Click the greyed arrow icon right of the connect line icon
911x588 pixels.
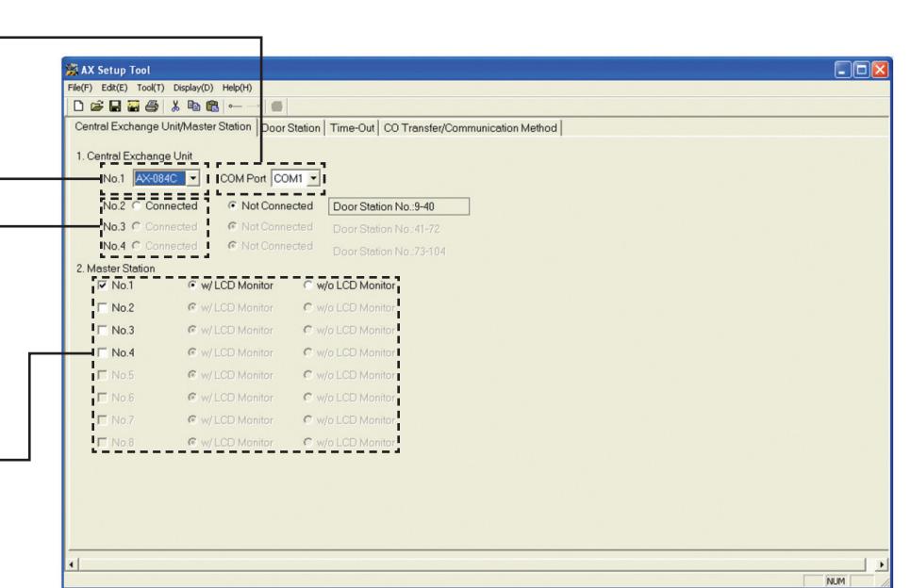click(x=254, y=106)
